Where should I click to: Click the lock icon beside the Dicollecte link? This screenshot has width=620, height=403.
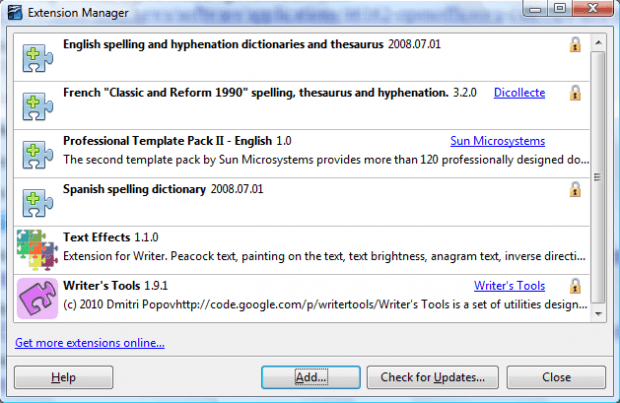[575, 93]
